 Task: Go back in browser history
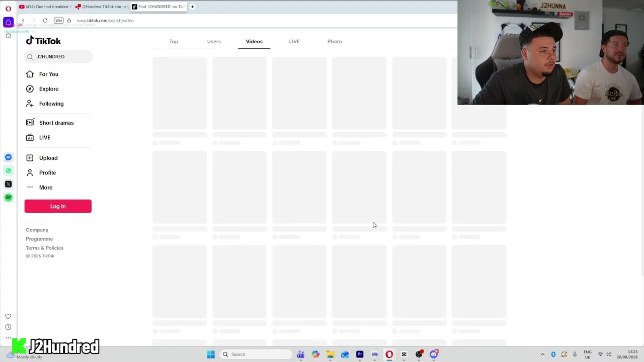pos(23,21)
